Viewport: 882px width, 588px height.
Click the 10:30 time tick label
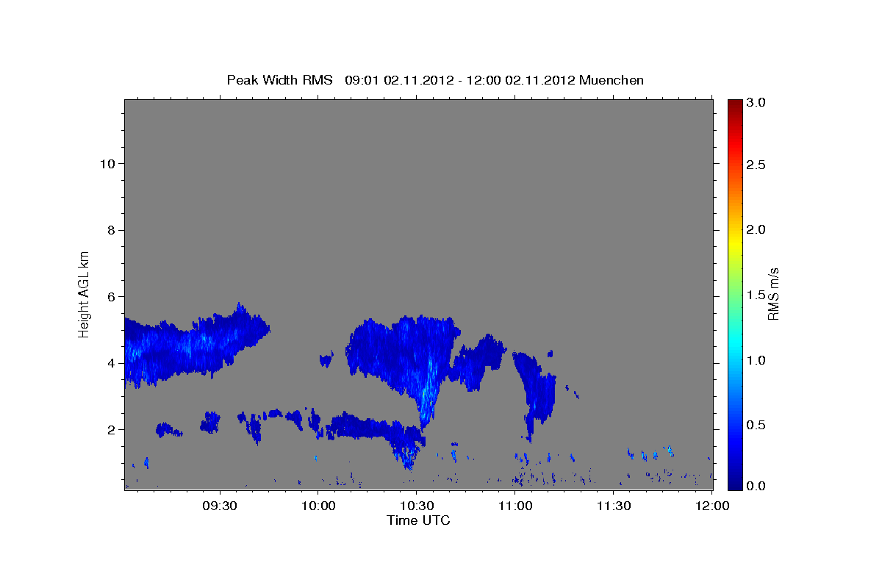[416, 506]
